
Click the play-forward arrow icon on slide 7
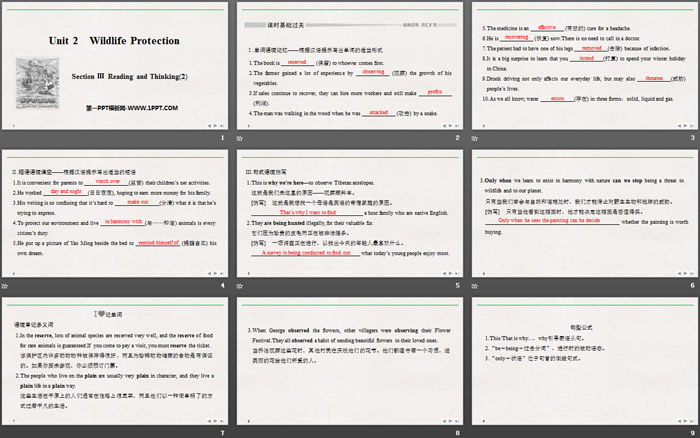click(216, 421)
